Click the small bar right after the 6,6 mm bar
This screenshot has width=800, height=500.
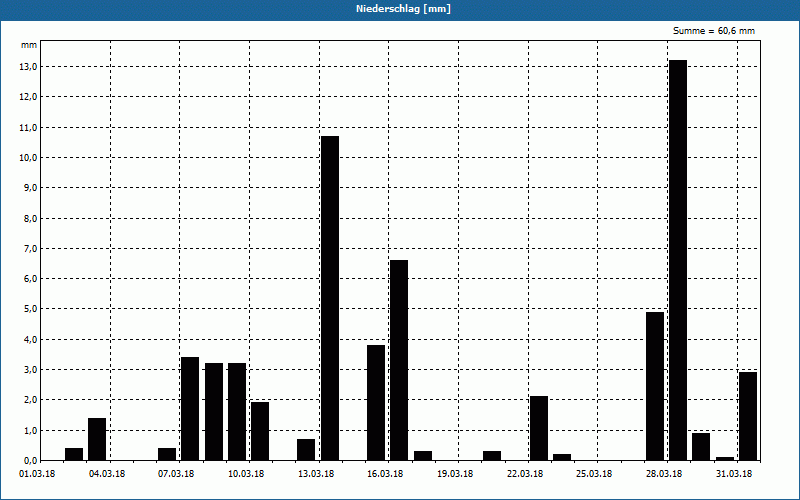click(423, 456)
